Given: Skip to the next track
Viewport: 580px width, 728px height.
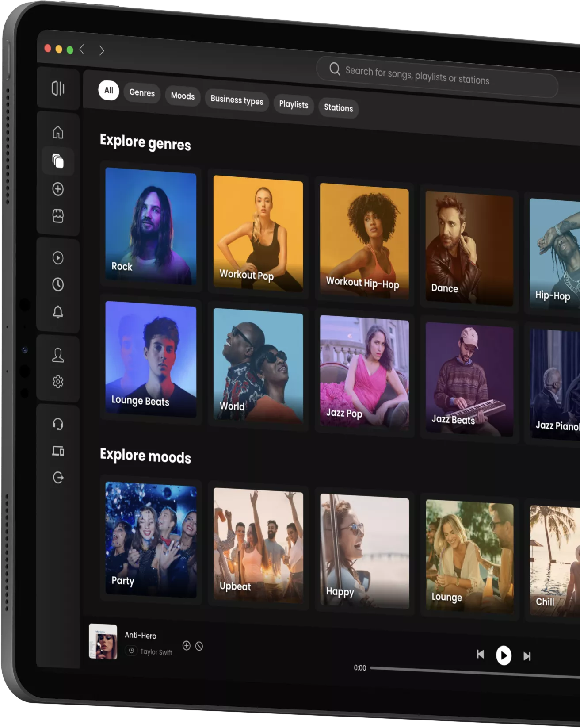Looking at the screenshot, I should tap(527, 656).
